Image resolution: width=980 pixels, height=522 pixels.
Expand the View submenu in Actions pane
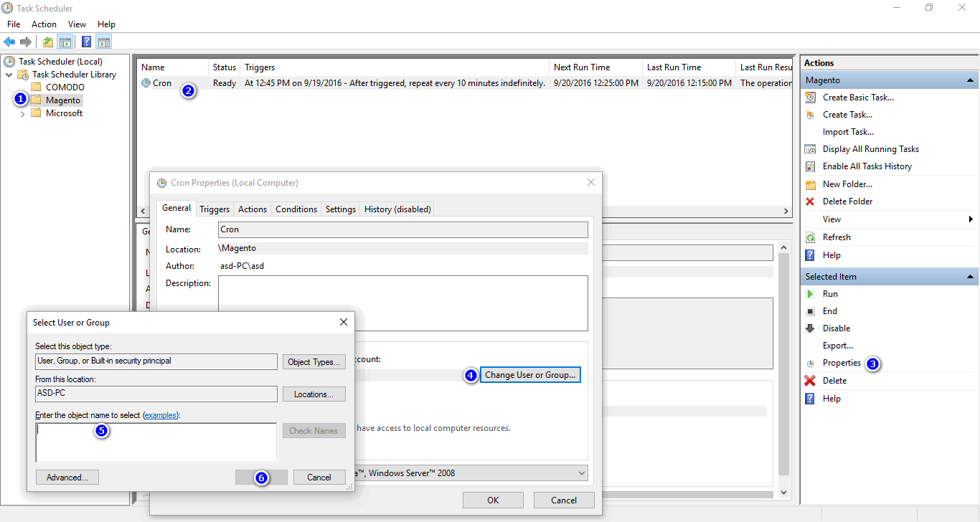(x=831, y=219)
